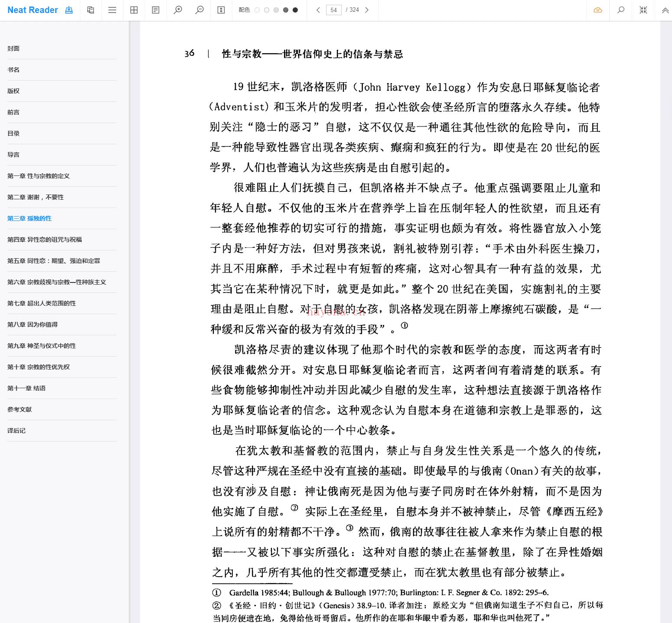Viewport: 672px width, 623px height.
Task: Click the page number input field
Action: coord(334,10)
